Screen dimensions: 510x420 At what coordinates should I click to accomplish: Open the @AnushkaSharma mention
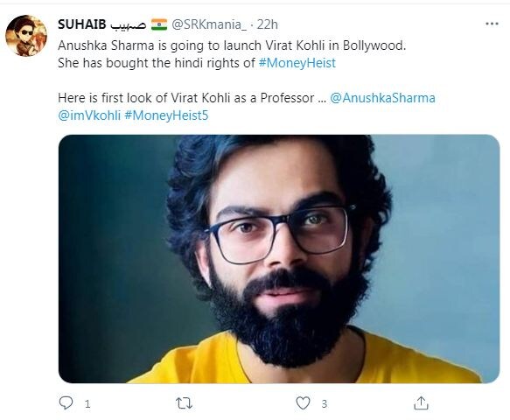coord(382,98)
